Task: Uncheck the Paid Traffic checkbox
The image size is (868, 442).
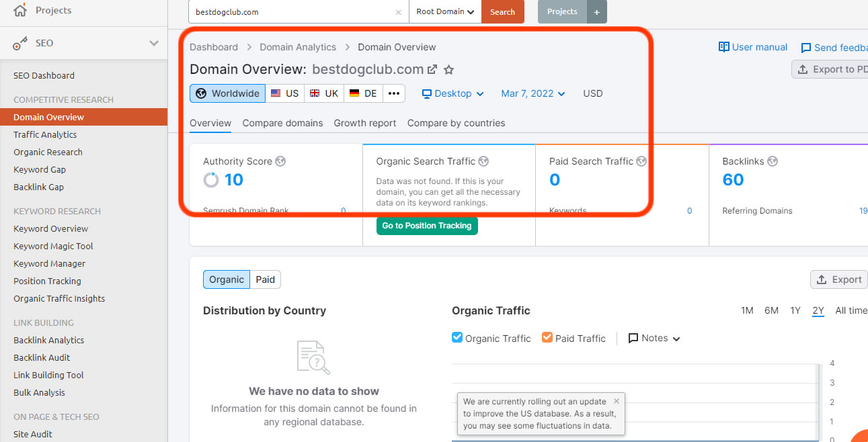Action: pos(547,338)
